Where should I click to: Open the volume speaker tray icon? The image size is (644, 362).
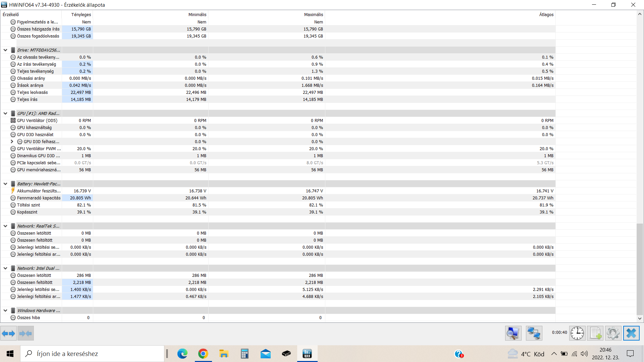click(584, 354)
